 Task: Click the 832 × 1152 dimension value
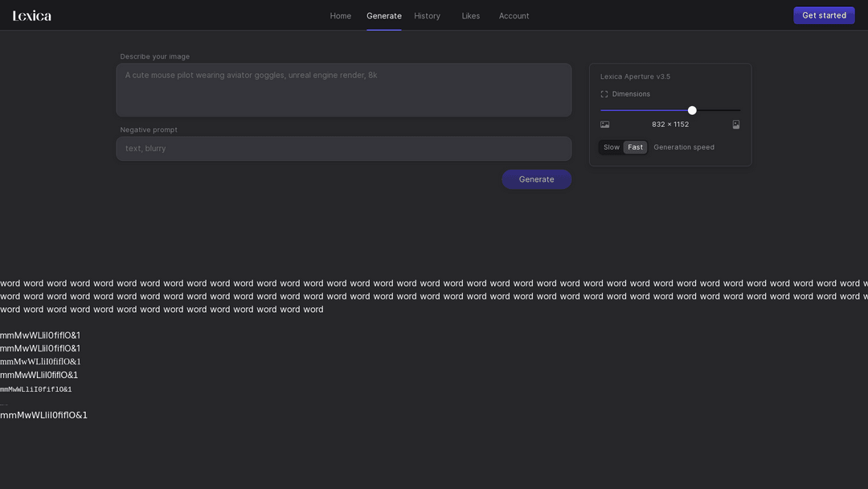[669, 125]
